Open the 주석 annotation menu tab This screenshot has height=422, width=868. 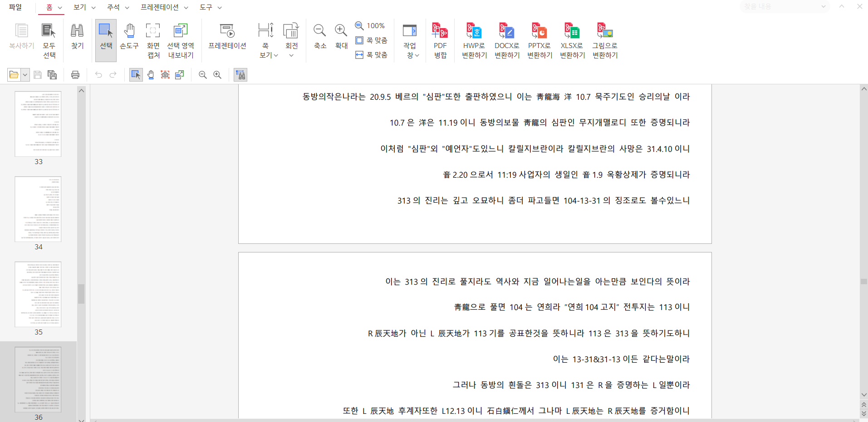pos(118,7)
